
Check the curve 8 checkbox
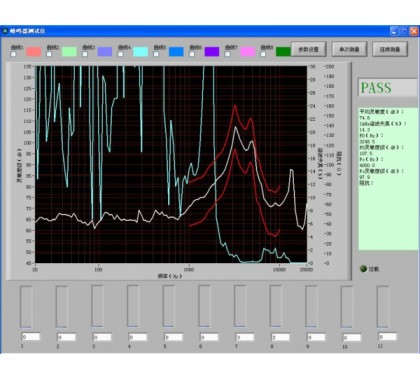click(x=263, y=54)
